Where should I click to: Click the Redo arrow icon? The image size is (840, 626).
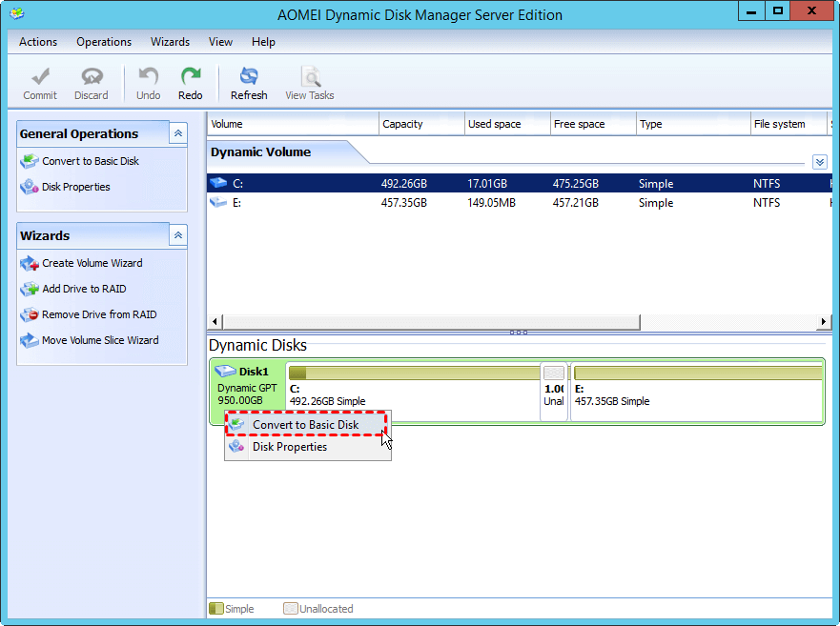point(191,76)
